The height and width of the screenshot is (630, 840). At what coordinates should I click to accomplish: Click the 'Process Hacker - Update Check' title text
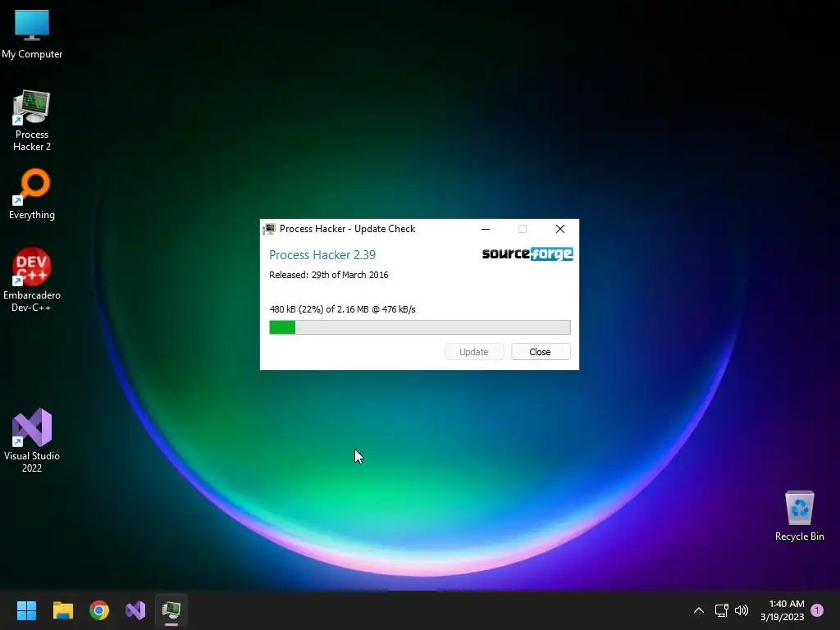(x=347, y=229)
